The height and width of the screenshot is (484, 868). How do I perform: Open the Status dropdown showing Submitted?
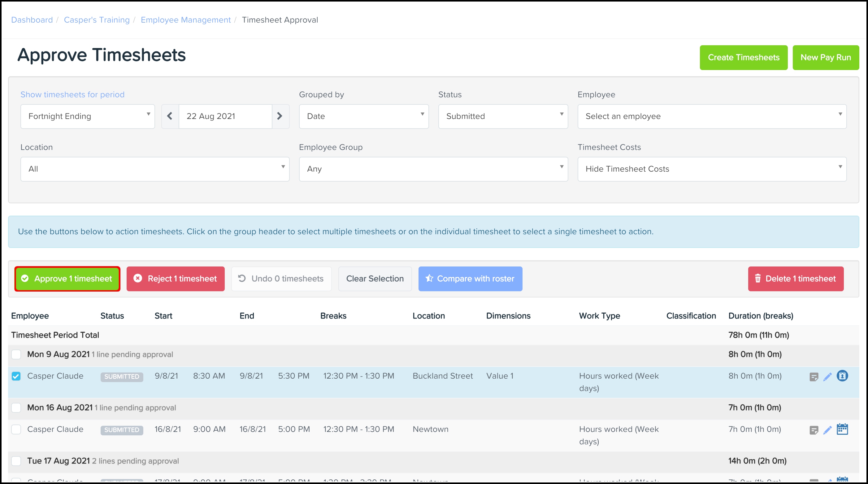pyautogui.click(x=503, y=116)
